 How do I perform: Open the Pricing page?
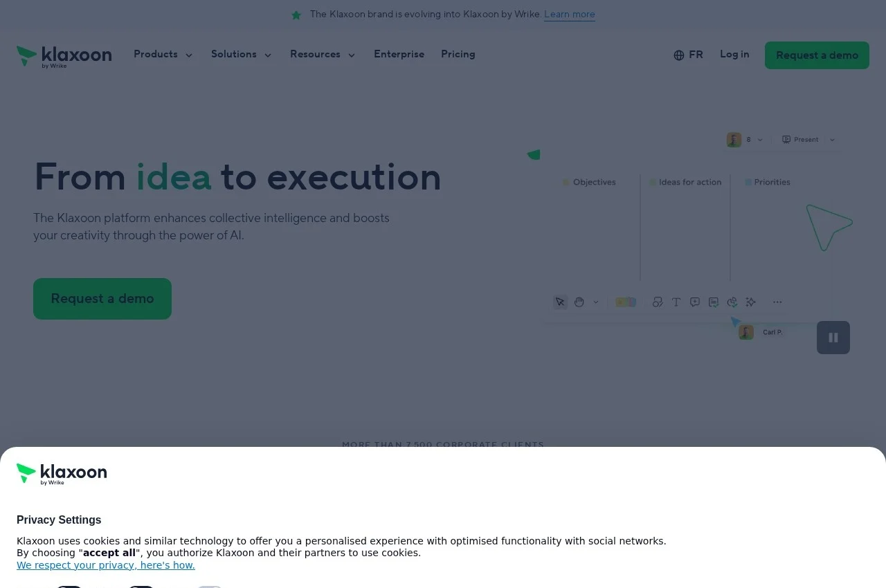click(458, 55)
